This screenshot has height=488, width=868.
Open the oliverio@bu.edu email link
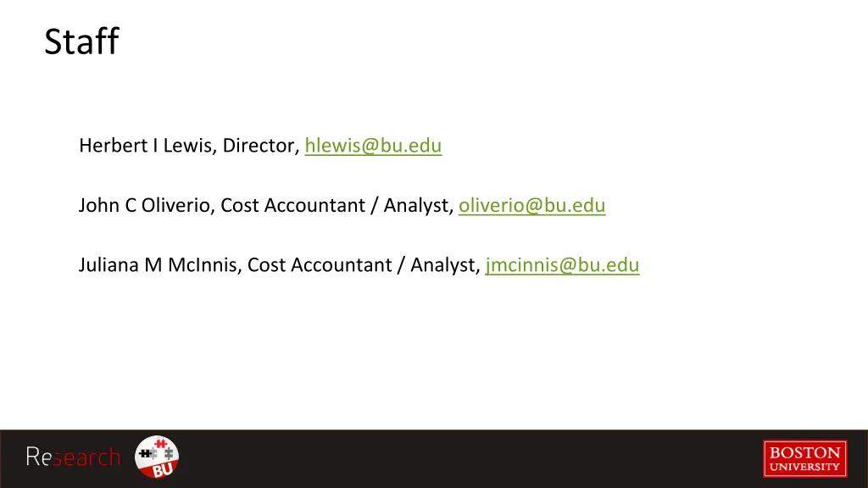coord(532,205)
